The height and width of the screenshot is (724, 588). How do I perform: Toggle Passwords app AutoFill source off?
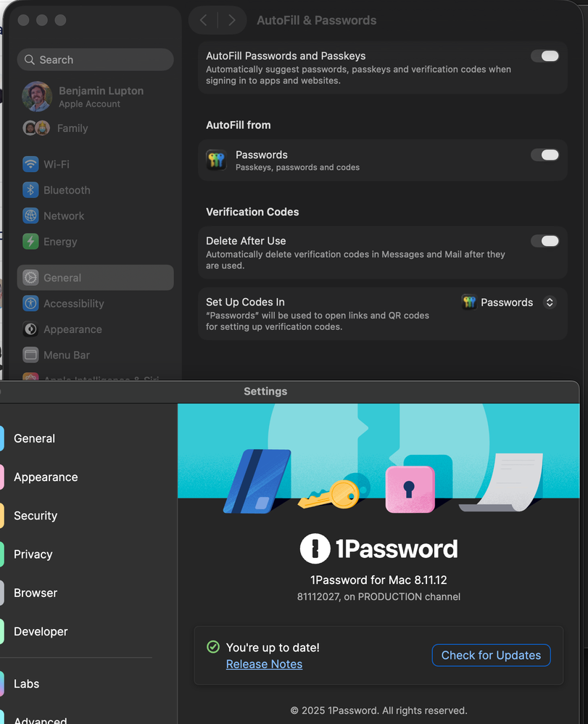pyautogui.click(x=544, y=155)
